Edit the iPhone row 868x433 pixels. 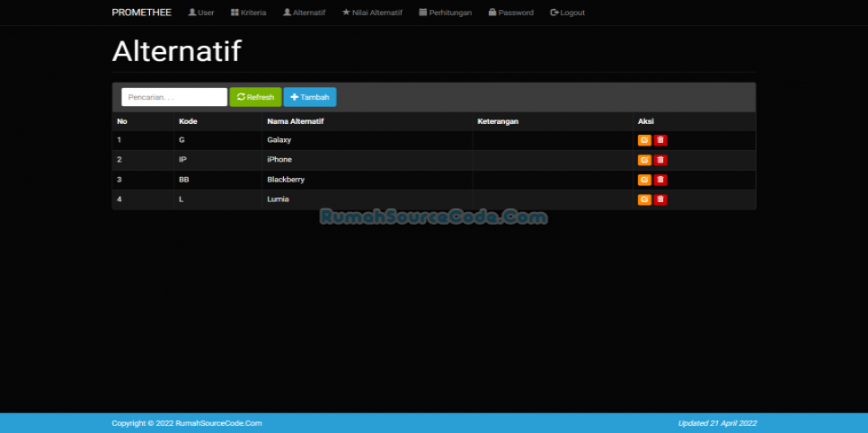[644, 160]
